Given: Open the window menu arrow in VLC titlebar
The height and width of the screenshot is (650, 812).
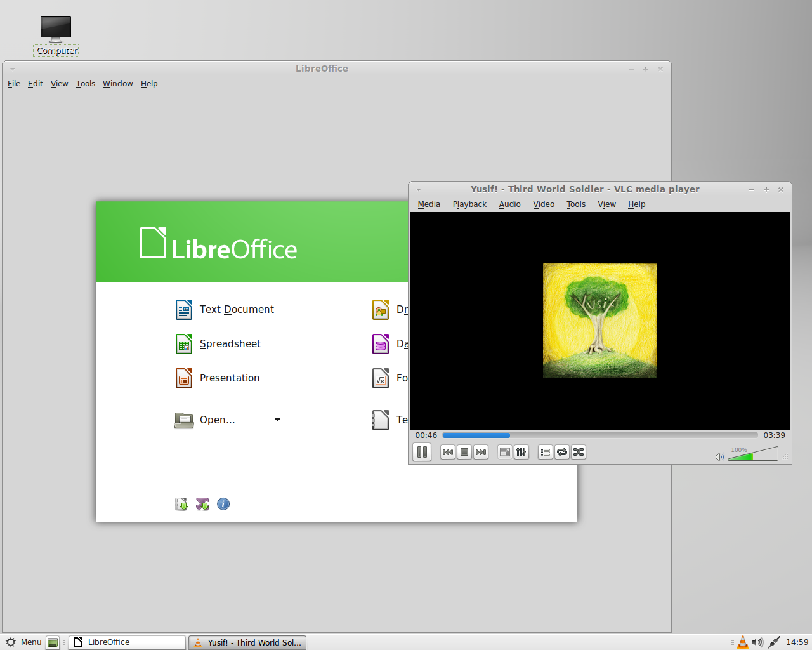Looking at the screenshot, I should (419, 190).
